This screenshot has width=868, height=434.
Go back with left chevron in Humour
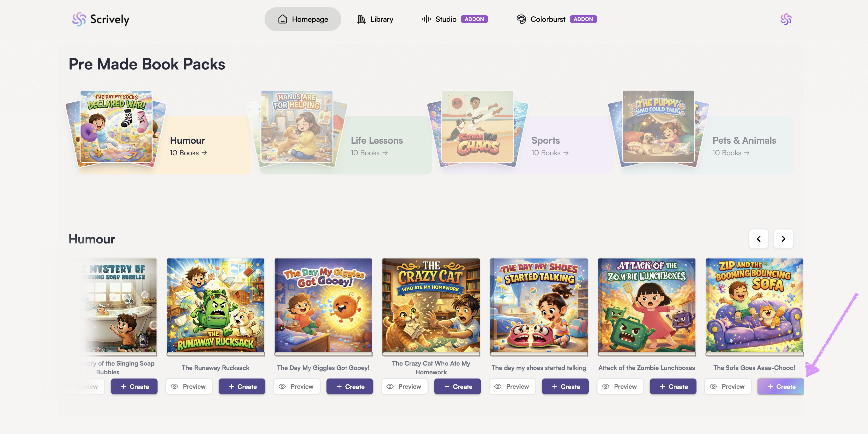click(x=758, y=239)
